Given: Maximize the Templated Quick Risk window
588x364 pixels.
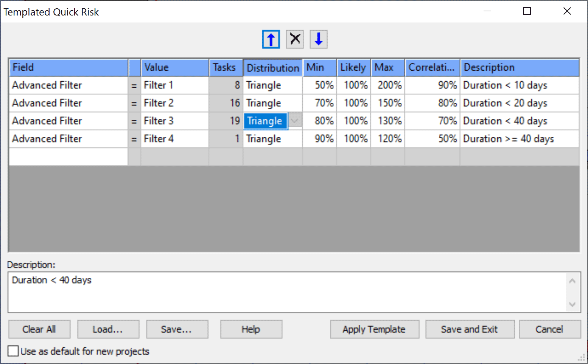Looking at the screenshot, I should point(527,11).
